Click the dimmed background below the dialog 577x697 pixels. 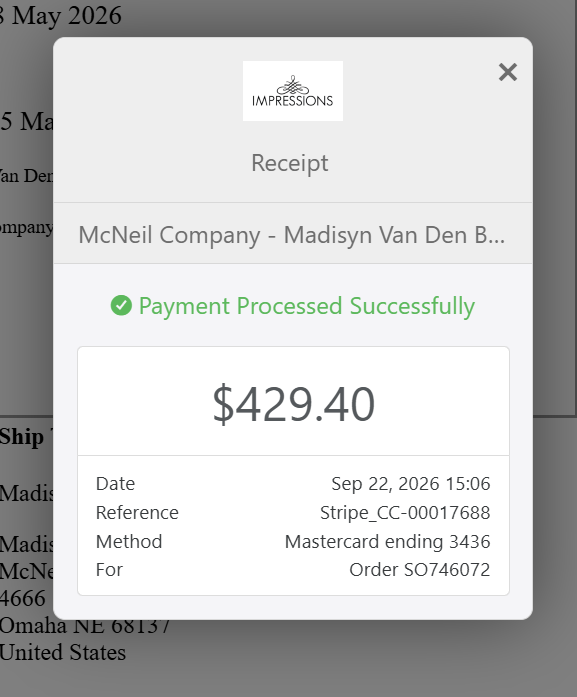point(311,658)
